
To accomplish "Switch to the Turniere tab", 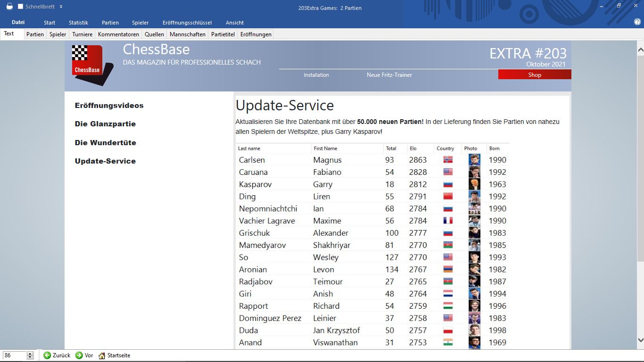I will pos(82,34).
